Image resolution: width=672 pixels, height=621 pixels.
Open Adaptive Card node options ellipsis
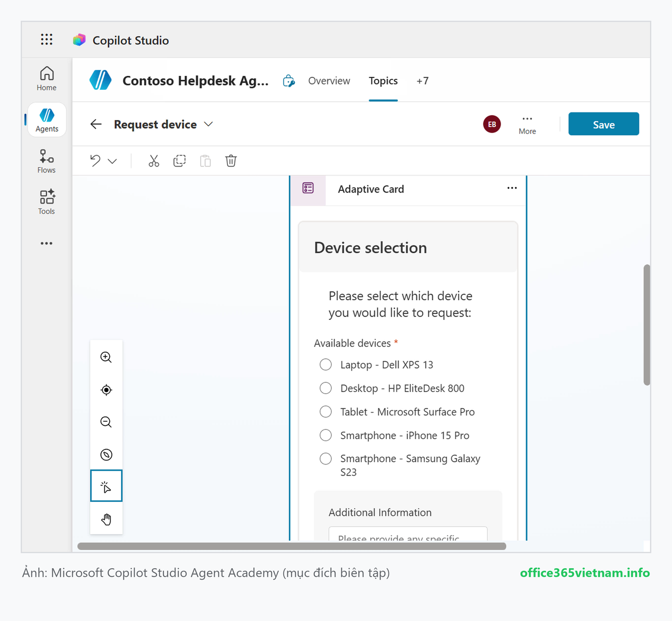(512, 188)
